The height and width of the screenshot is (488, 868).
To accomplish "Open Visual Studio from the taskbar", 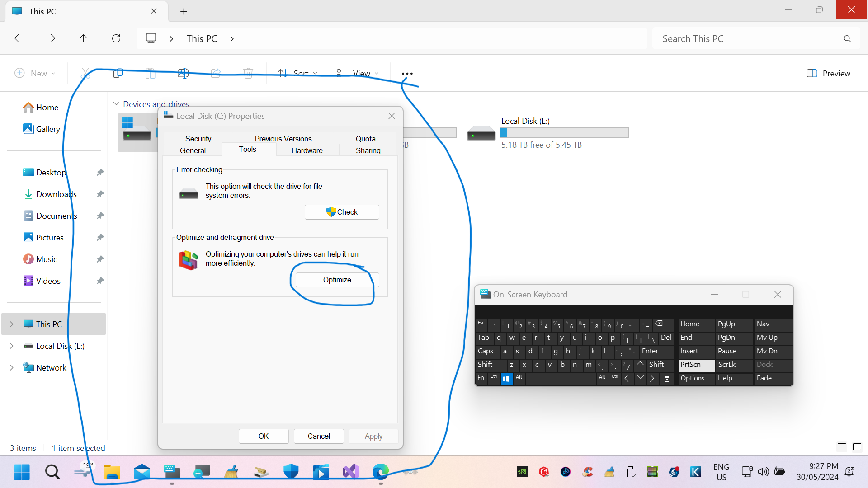I will (x=351, y=472).
